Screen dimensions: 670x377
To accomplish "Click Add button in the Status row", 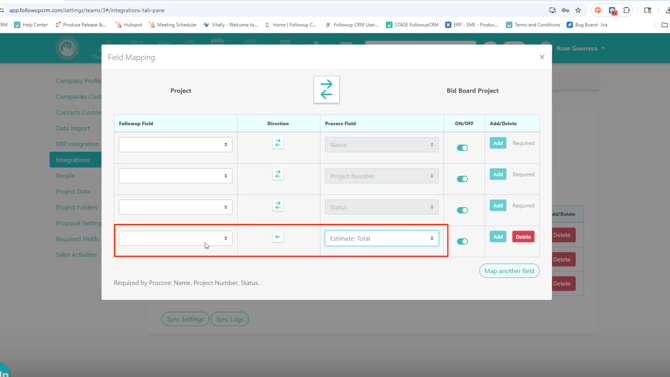I will [498, 206].
